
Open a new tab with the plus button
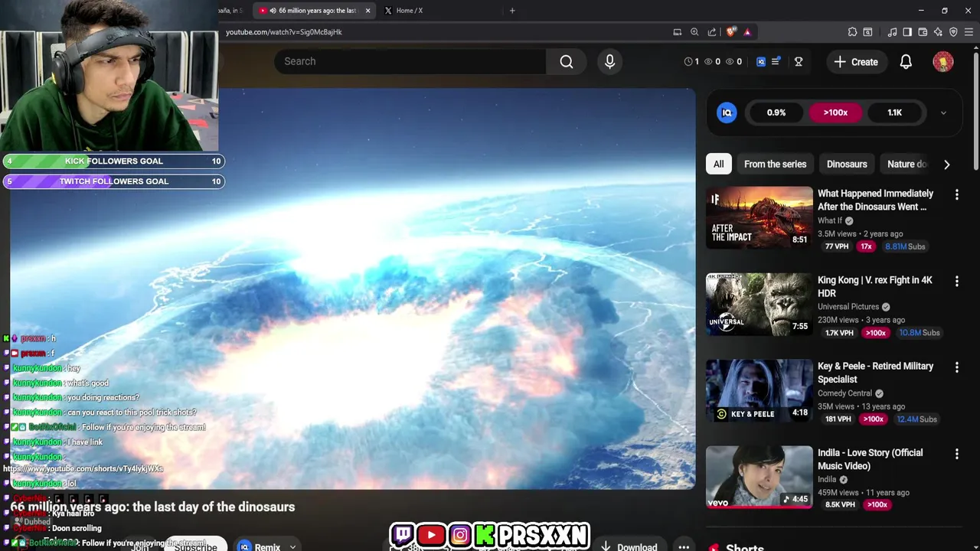[x=512, y=11]
